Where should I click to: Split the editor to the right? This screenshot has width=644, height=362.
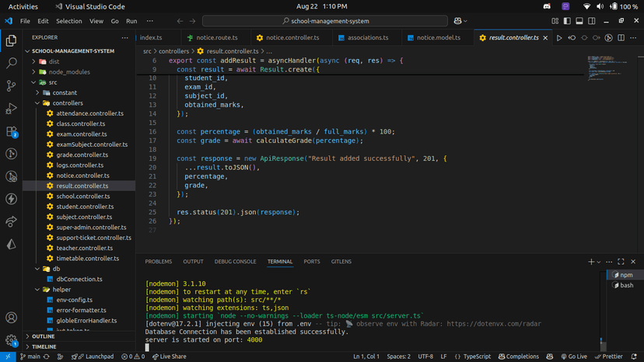[621, 37]
